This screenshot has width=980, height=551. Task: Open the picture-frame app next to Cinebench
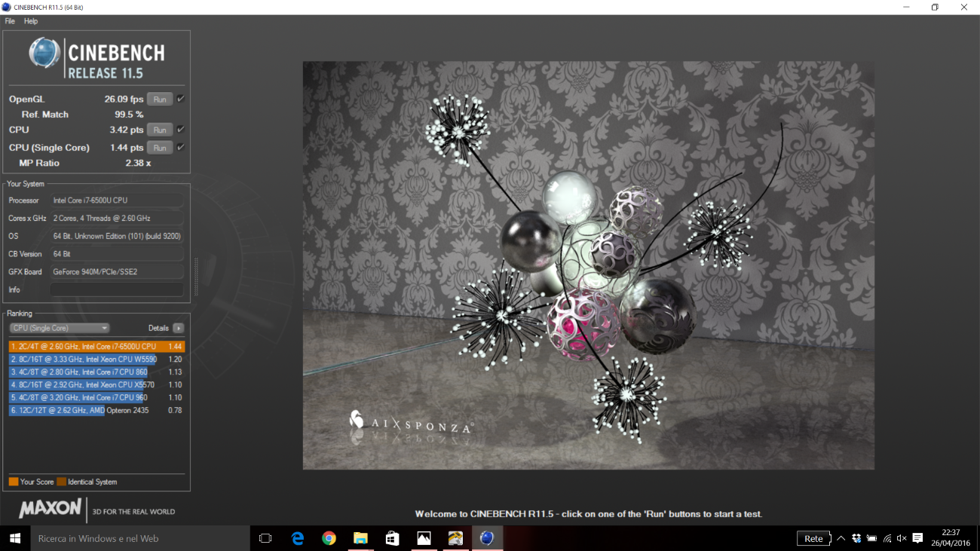pos(455,538)
